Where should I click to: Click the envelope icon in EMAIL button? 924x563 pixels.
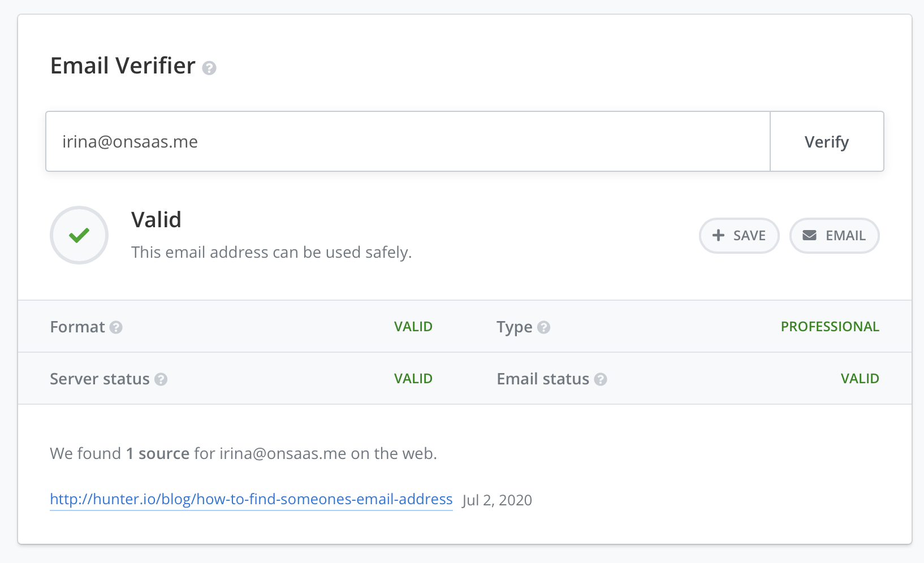coord(810,236)
